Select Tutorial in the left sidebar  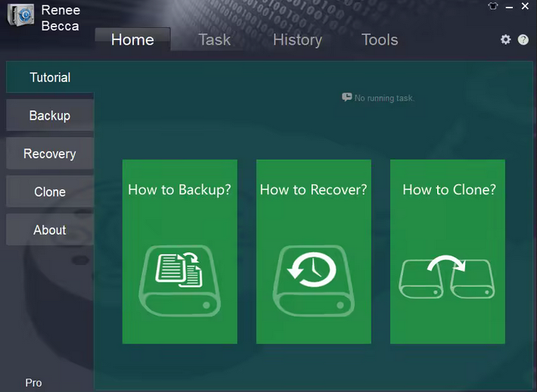coord(50,77)
